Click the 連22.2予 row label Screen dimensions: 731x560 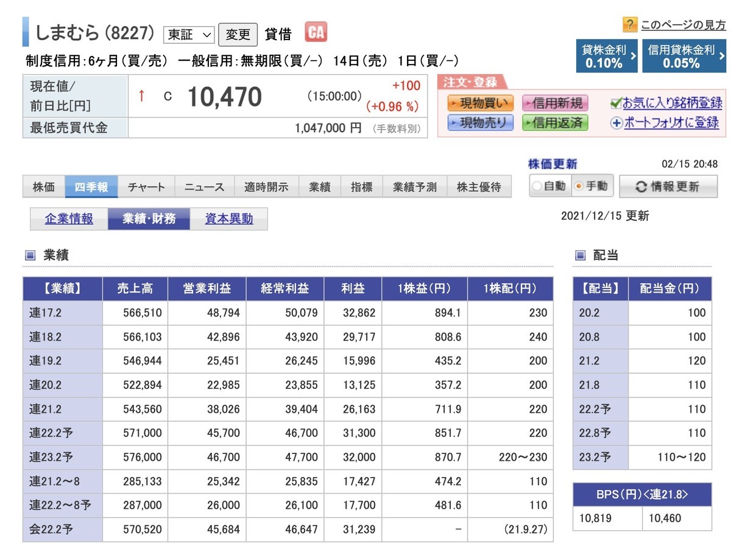tap(62, 433)
